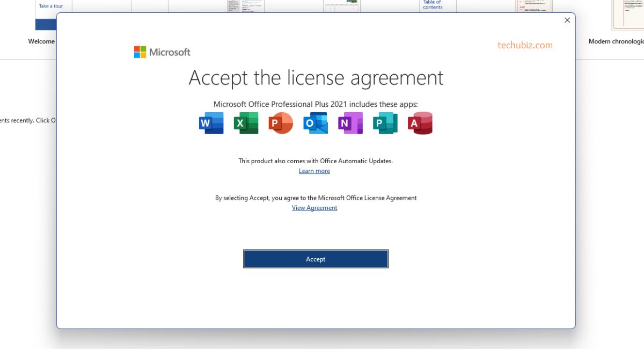Click the Microsoft logo

pos(162,52)
